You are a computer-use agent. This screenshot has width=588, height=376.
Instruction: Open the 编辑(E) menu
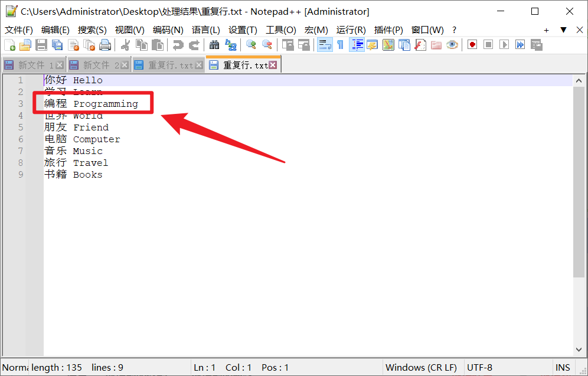(x=55, y=30)
